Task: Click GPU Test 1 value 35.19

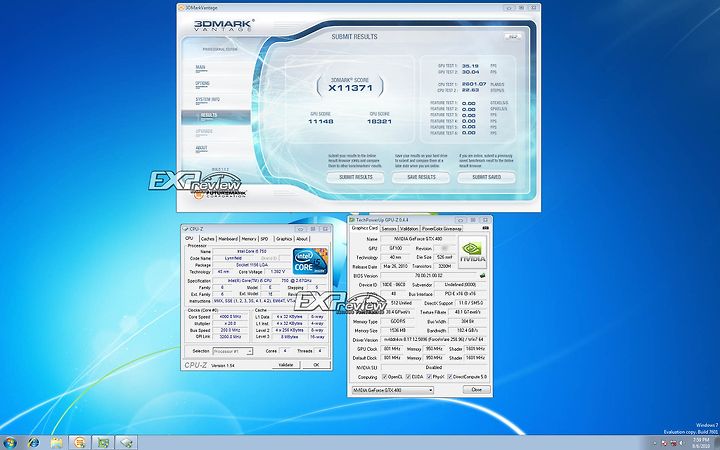Action: pos(470,66)
